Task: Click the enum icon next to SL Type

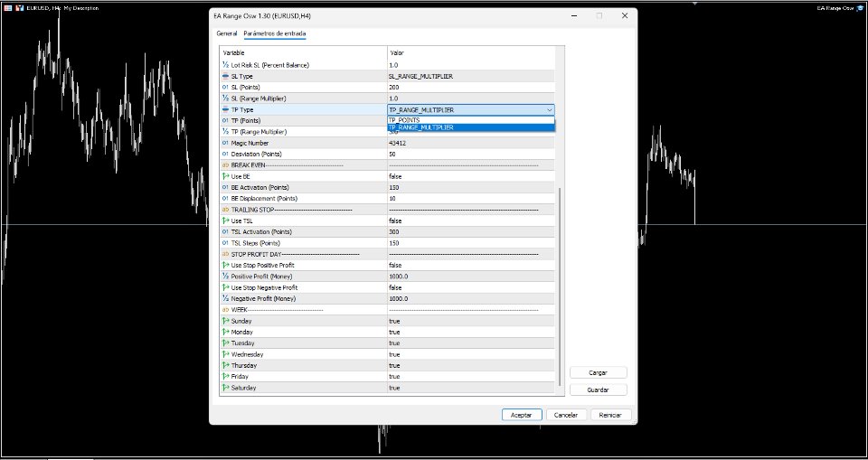Action: [x=225, y=77]
